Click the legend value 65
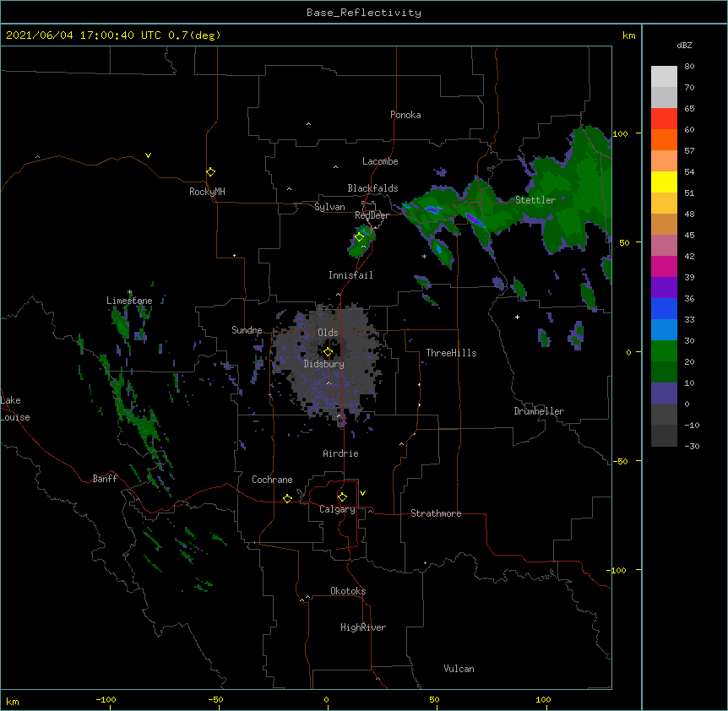Screen dimensions: 728x711 coord(689,109)
